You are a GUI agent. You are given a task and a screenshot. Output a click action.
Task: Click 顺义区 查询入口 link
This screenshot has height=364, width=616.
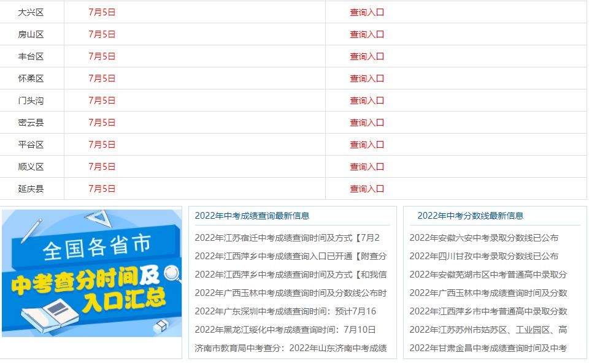(x=366, y=167)
